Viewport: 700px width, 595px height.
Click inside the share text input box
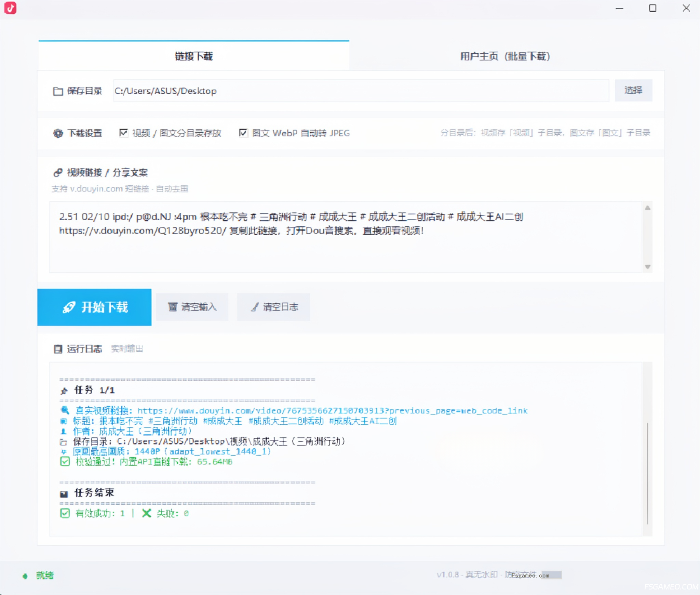click(346, 237)
